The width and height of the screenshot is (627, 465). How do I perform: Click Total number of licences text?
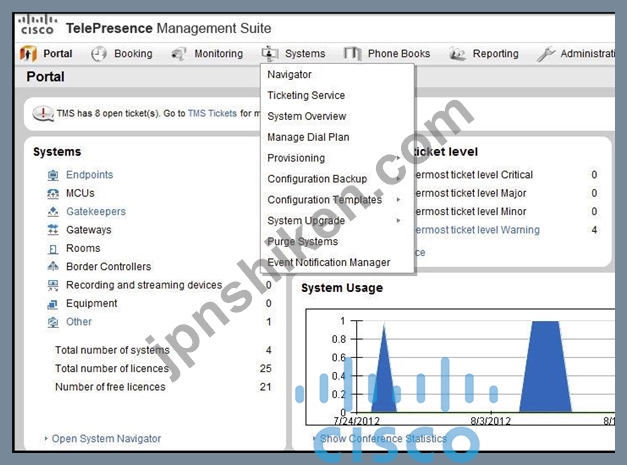coord(112,369)
